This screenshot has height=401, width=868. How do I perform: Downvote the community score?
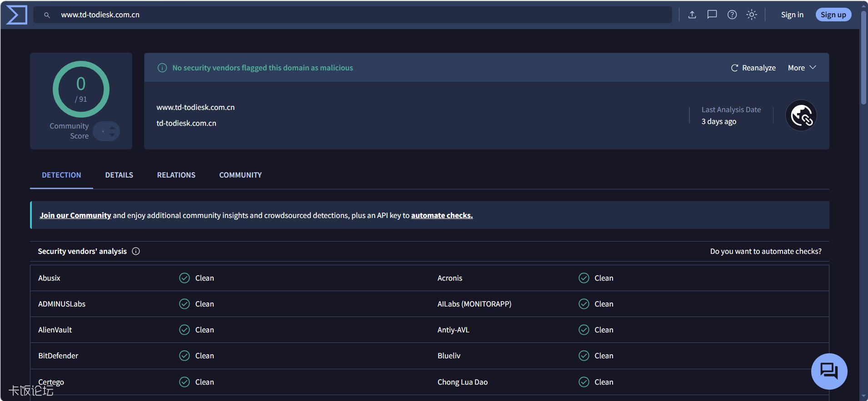point(112,135)
